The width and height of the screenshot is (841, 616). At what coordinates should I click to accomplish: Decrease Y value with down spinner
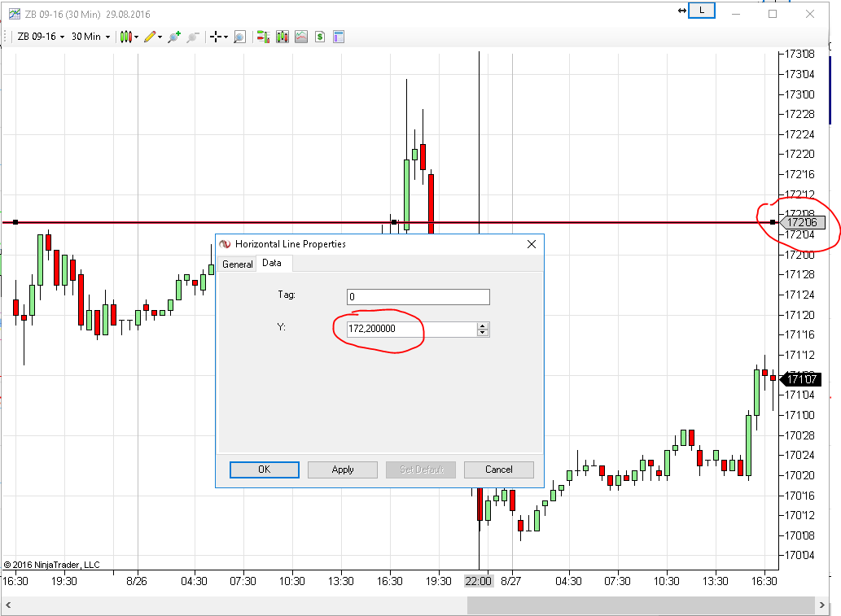[483, 333]
